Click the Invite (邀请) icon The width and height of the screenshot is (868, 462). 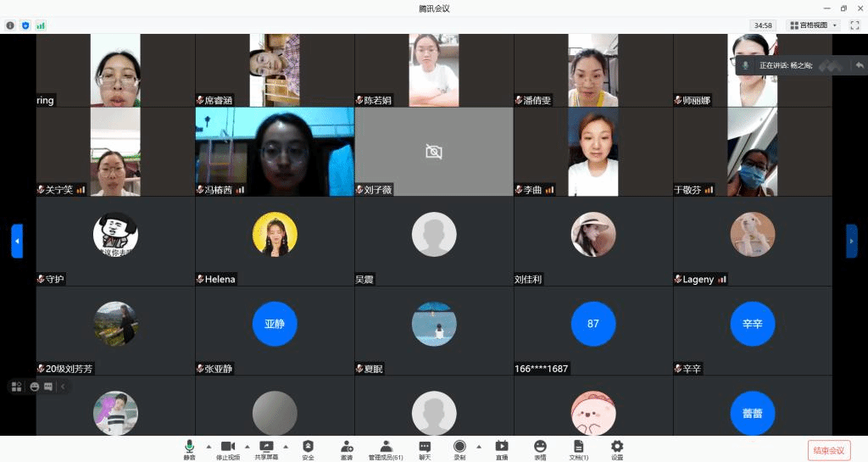point(347,449)
